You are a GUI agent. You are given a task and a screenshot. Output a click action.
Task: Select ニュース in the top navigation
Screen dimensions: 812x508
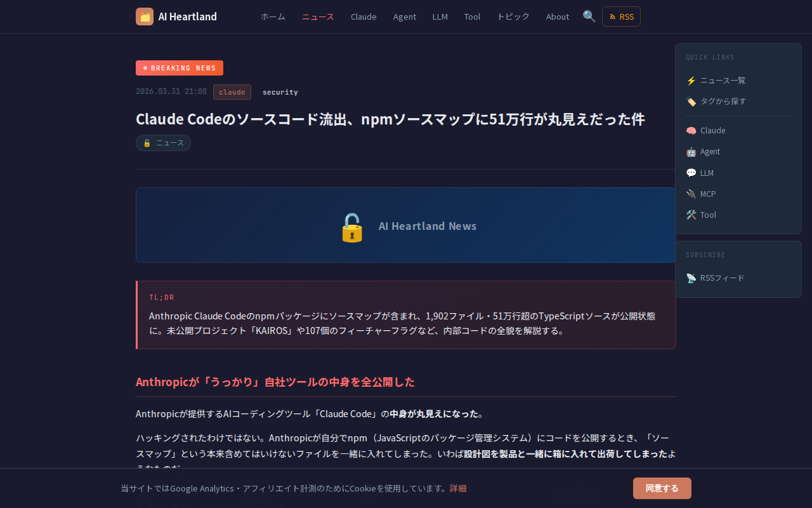[318, 17]
